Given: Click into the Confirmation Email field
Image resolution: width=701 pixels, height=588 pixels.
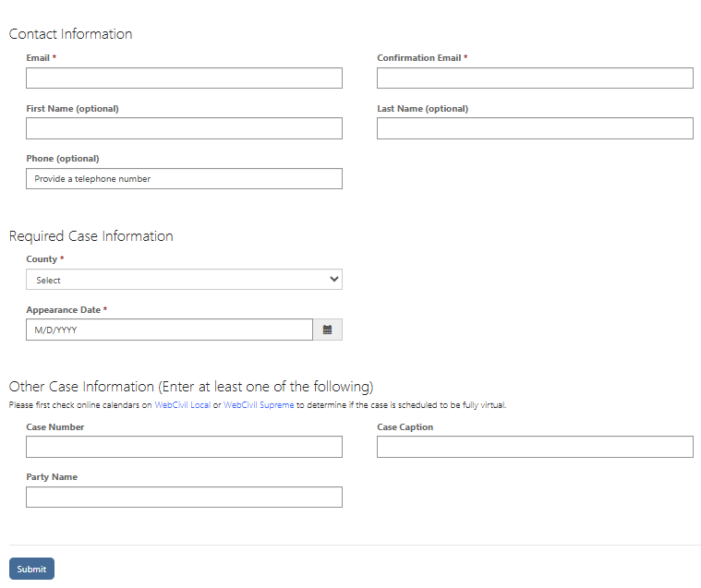Looking at the screenshot, I should pos(535,78).
